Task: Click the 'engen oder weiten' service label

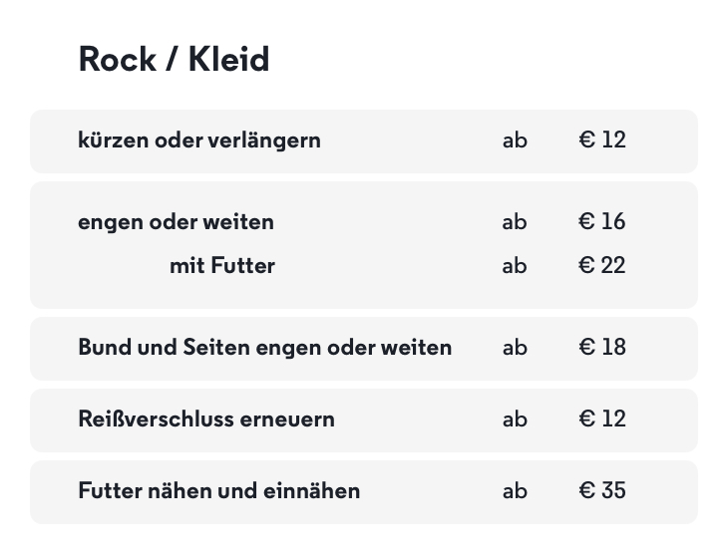Action: click(176, 221)
